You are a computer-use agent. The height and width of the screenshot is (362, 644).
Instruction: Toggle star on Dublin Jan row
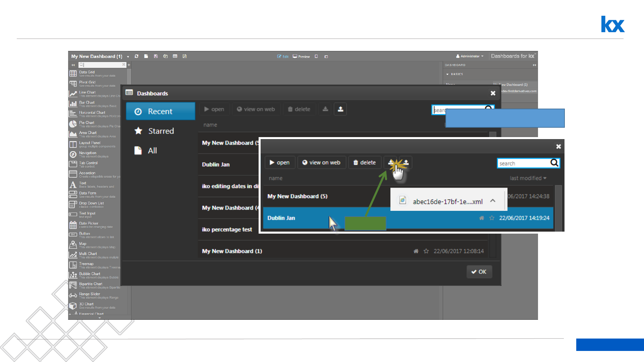(492, 218)
